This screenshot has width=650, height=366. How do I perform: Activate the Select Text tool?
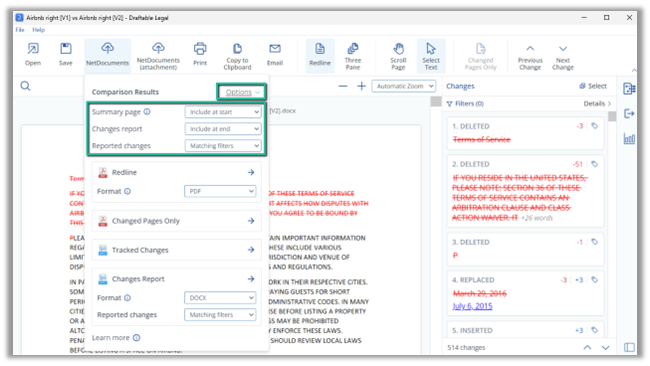[x=431, y=56]
